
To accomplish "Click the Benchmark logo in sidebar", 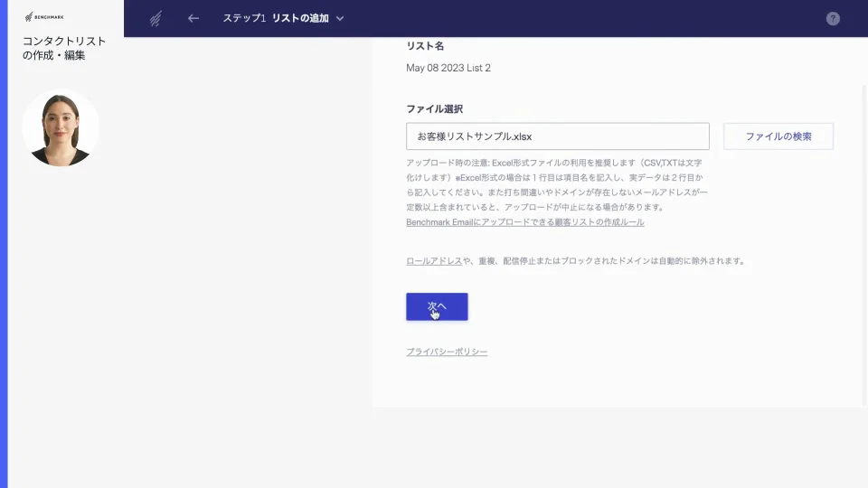I will pos(44,17).
